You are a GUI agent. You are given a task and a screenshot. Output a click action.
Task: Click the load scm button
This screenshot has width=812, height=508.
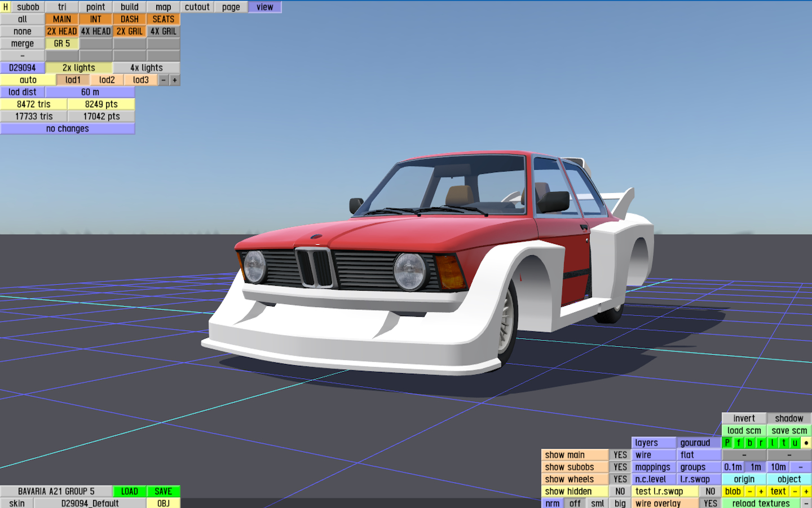click(744, 431)
